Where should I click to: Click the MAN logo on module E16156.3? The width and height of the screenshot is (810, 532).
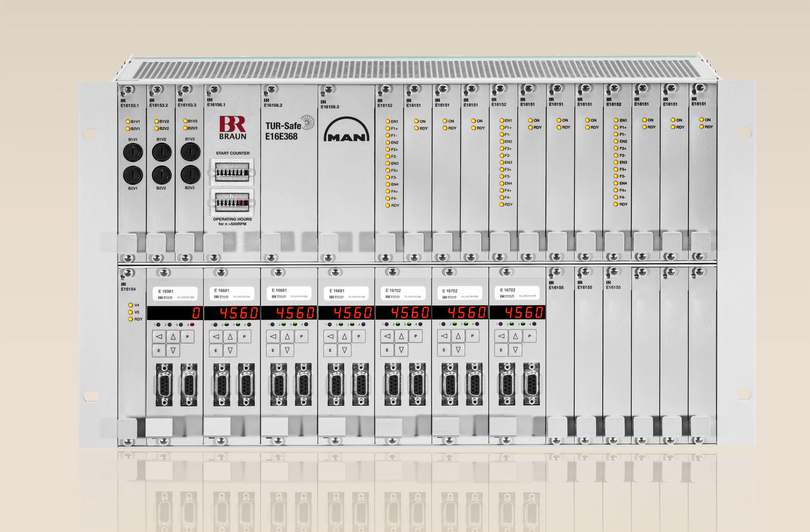tap(346, 129)
